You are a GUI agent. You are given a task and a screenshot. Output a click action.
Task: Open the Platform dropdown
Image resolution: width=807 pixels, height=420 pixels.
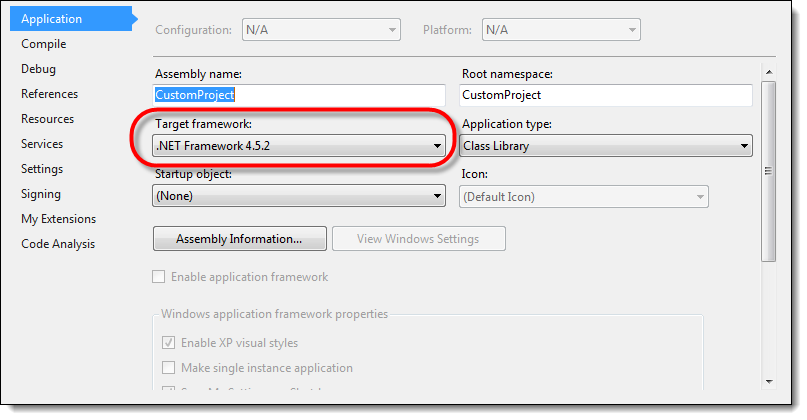pos(561,30)
